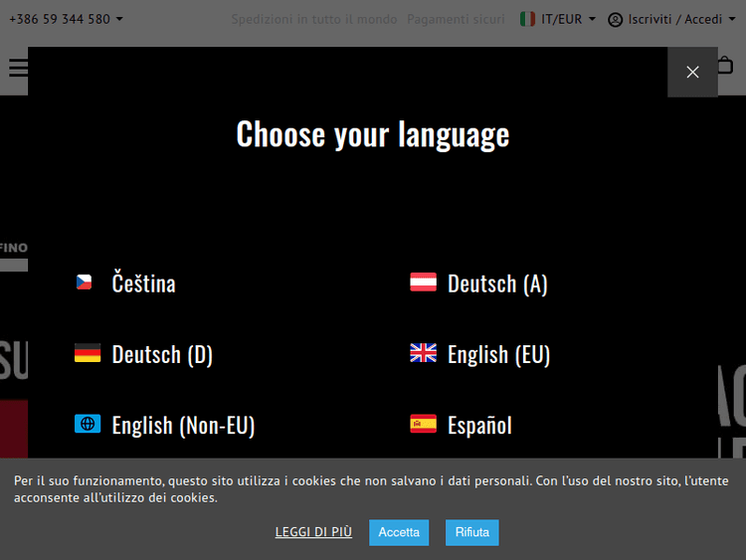The height and width of the screenshot is (560, 746).
Task: Open the hamburger menu
Action: point(19,68)
